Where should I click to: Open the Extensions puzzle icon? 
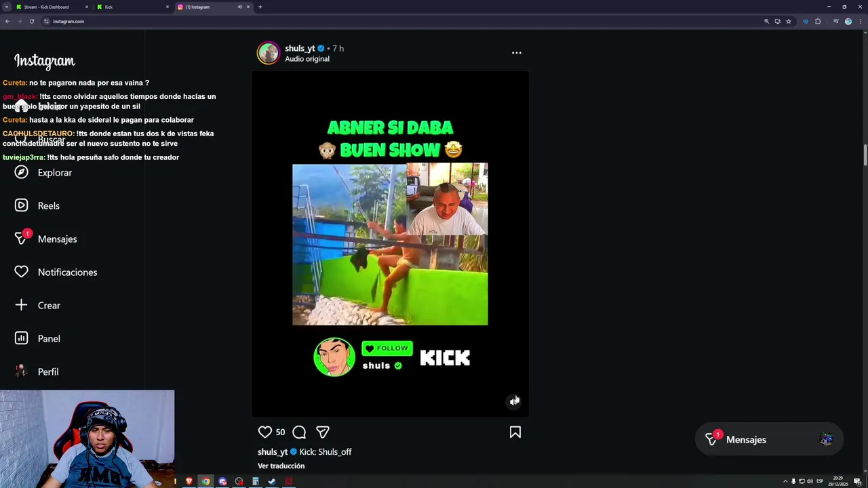pos(818,21)
